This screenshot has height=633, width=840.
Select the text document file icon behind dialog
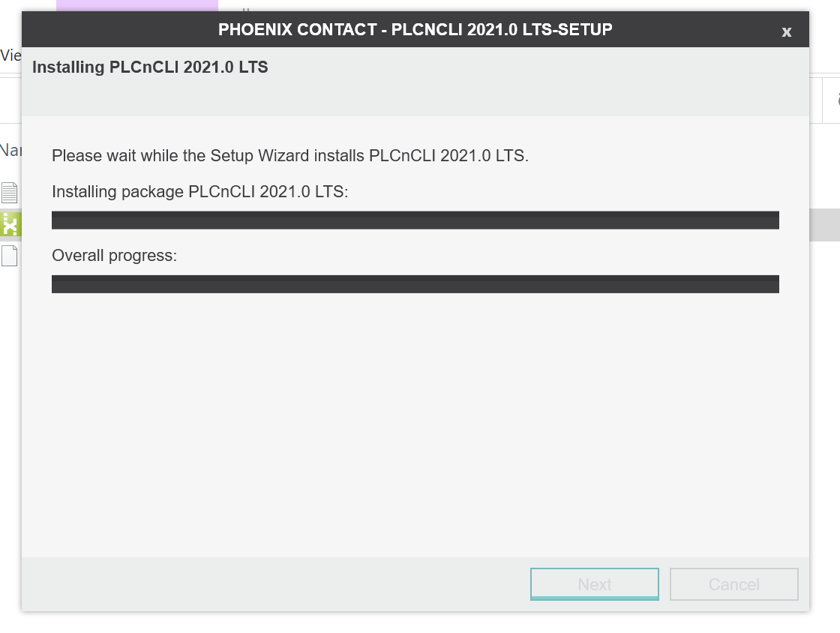[10, 193]
